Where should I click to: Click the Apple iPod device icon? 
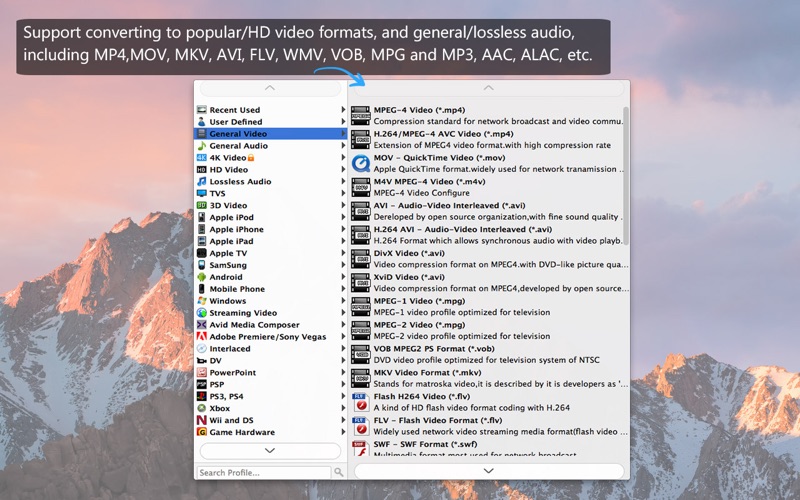pyautogui.click(x=202, y=217)
